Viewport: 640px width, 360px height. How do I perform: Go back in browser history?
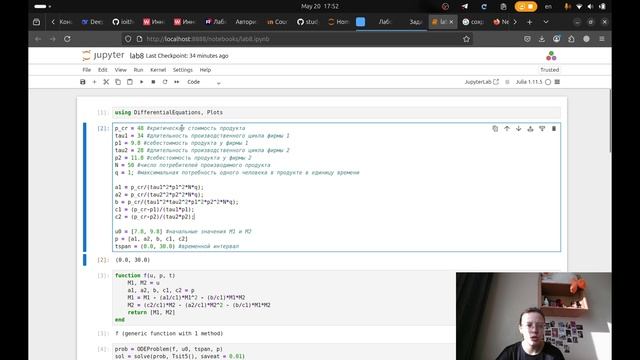(38, 39)
